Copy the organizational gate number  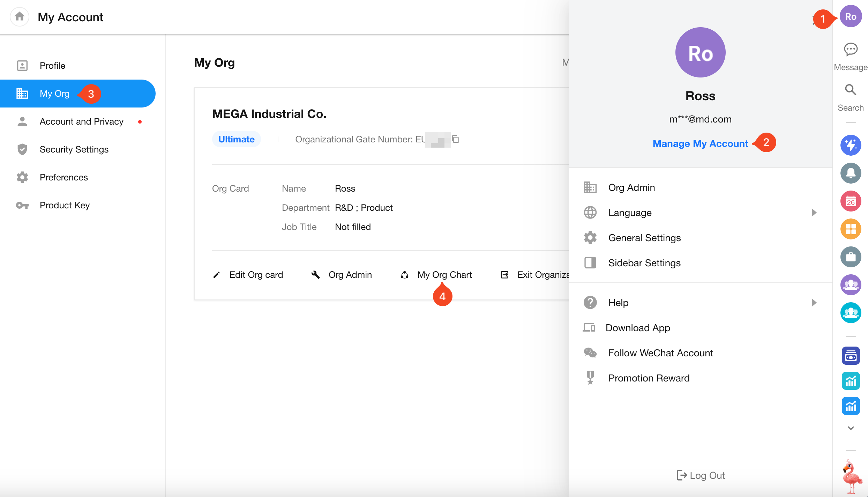coord(455,139)
